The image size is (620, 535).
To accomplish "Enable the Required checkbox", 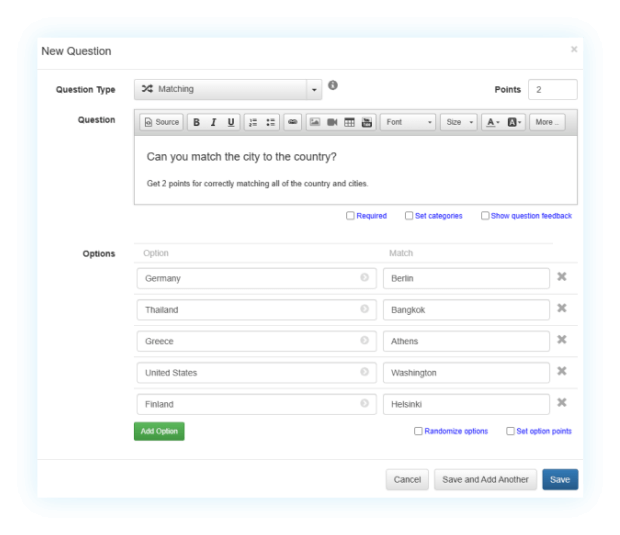I will (350, 215).
